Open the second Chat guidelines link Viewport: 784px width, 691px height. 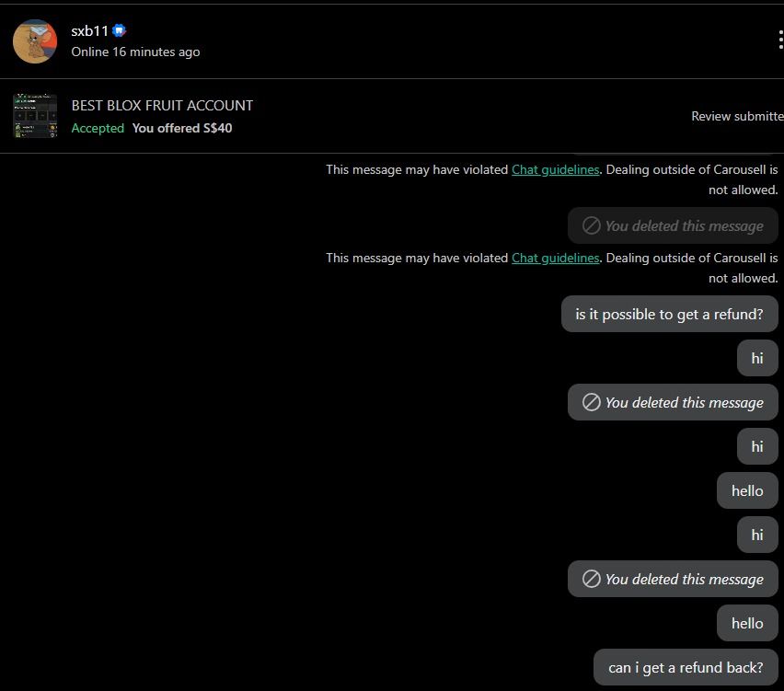tap(555, 258)
